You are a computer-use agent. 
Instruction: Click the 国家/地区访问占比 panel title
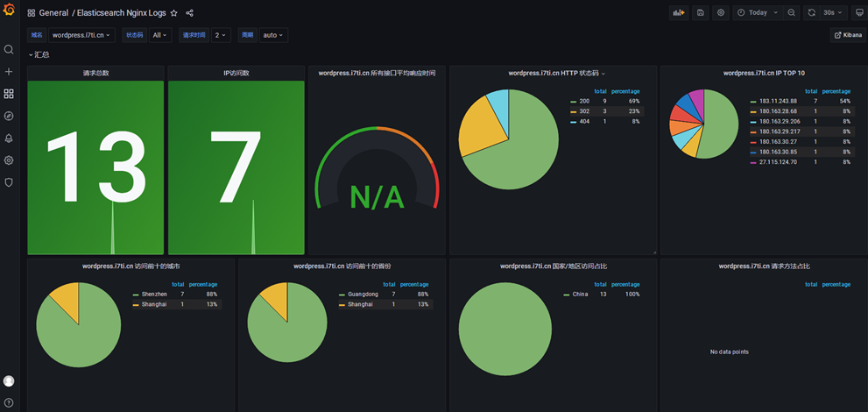(554, 266)
